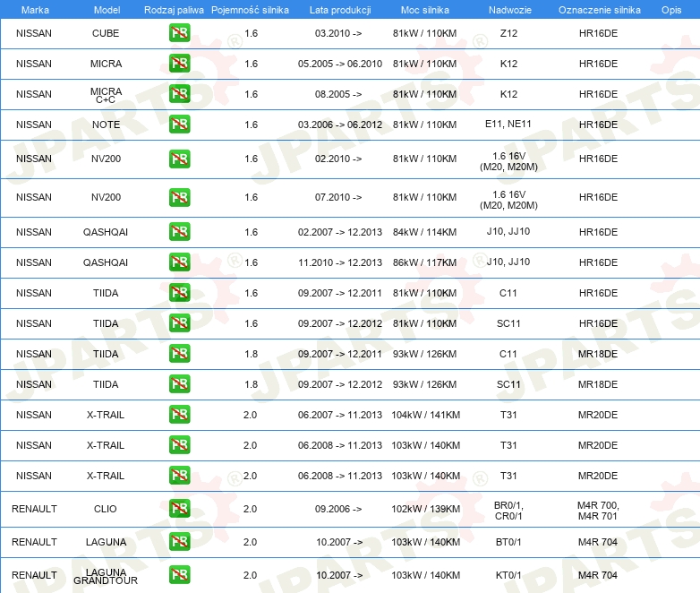Image resolution: width=700 pixels, height=593 pixels.
Task: Click the MR20DE cell in X-TRAIL 104kW row
Action: click(x=598, y=415)
